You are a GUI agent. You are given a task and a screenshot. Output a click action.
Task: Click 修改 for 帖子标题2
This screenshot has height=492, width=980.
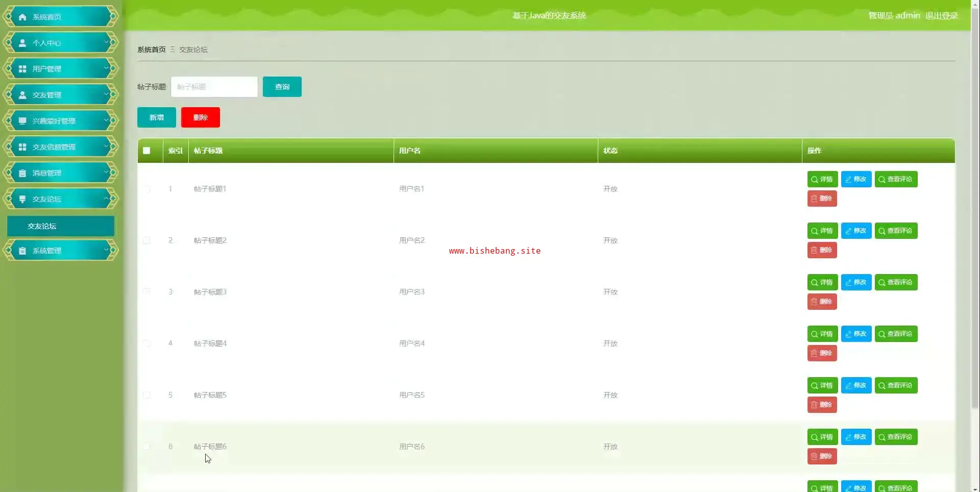[856, 231]
